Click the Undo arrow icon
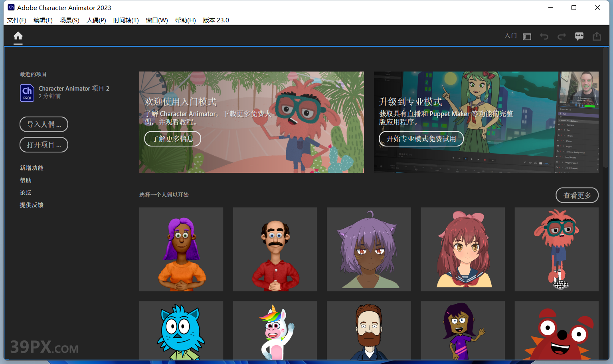613x364 pixels. click(544, 36)
